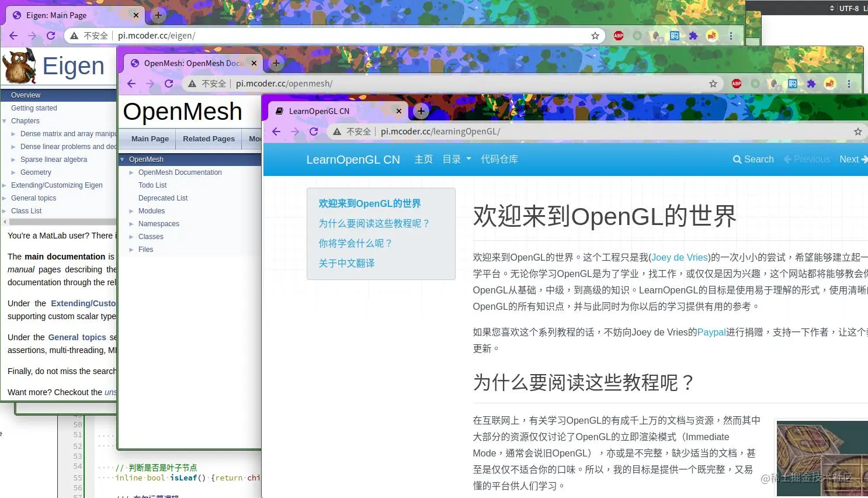The width and height of the screenshot is (868, 498).
Task: Open the 目录 dropdown in LearnOpenGL navbar
Action: pos(457,159)
